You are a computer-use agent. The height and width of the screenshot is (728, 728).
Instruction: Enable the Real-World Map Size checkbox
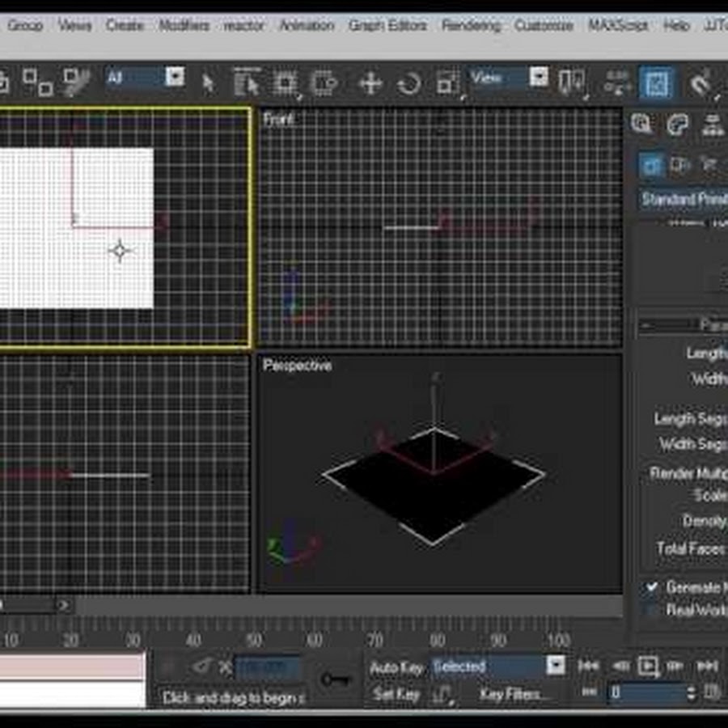pos(652,610)
